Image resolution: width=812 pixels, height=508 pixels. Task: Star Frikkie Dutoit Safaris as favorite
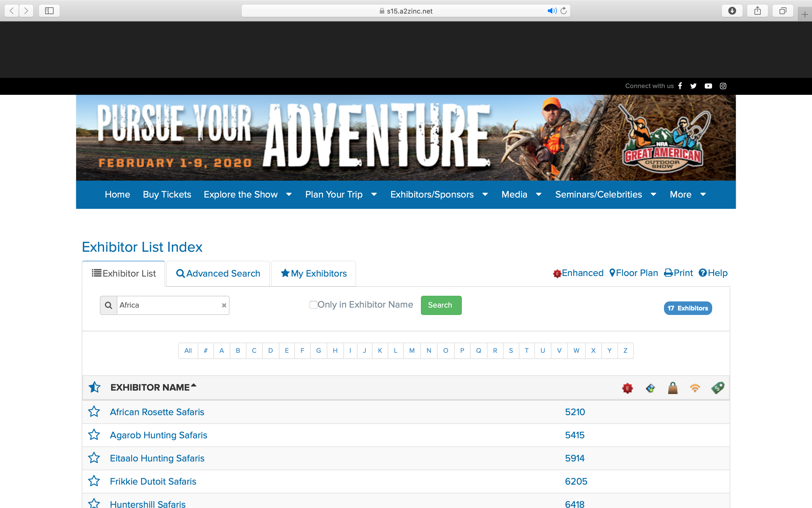pyautogui.click(x=94, y=481)
